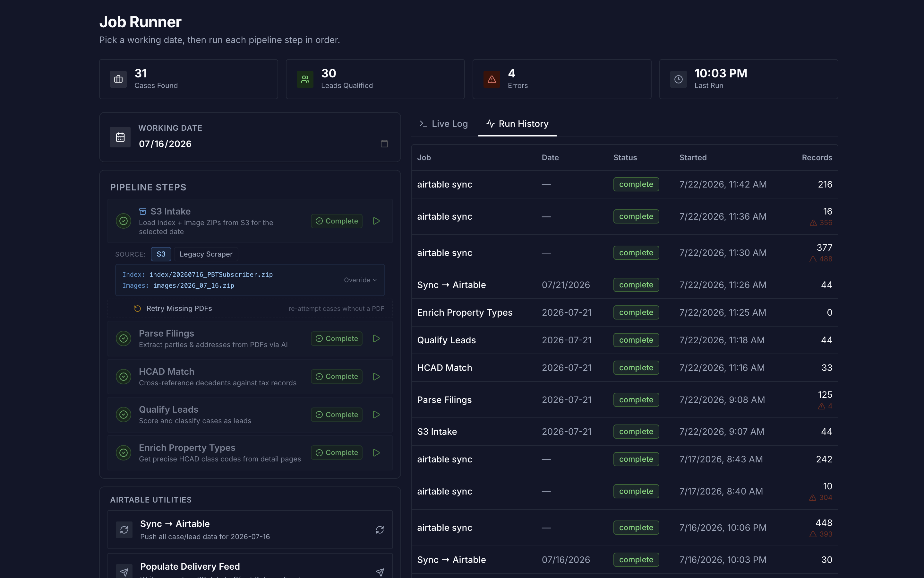This screenshot has width=924, height=578.
Task: Click the Parse Filings Complete status badge
Action: click(x=337, y=338)
